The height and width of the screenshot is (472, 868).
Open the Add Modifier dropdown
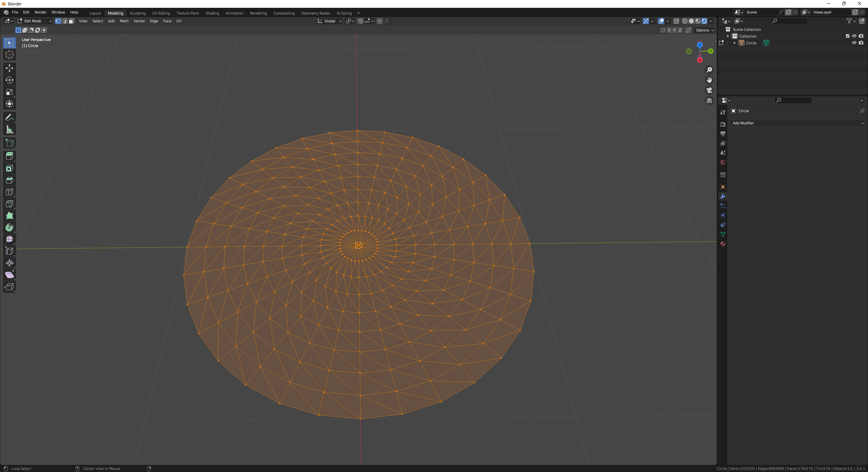797,123
